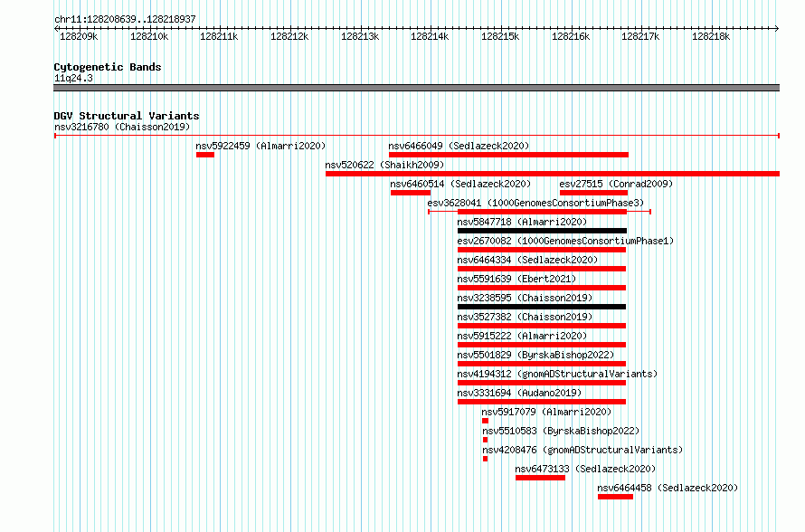Image resolution: width=805 pixels, height=532 pixels.
Task: Select the long nsv520622 red bar
Action: [553, 174]
